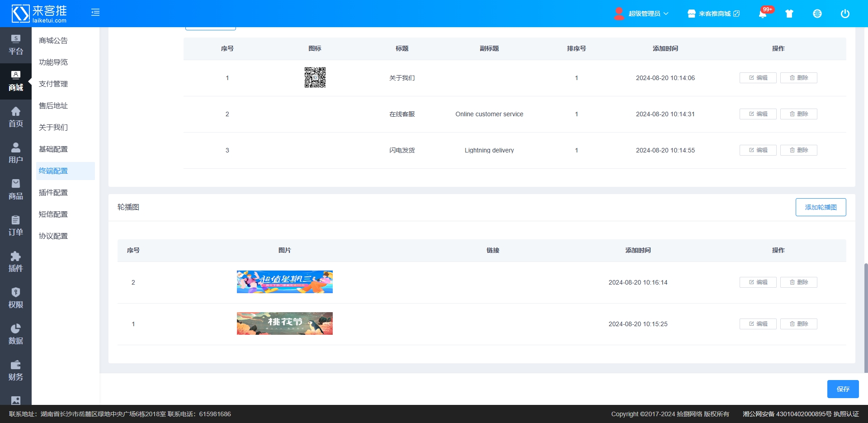Open the 权限 shield section
This screenshot has width=868, height=423.
tap(16, 298)
